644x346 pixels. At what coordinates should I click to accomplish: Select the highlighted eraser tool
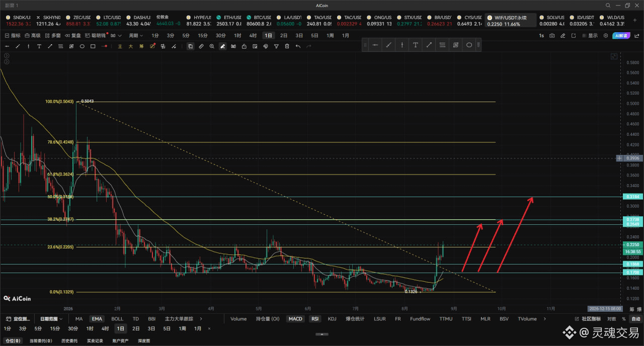(x=222, y=46)
